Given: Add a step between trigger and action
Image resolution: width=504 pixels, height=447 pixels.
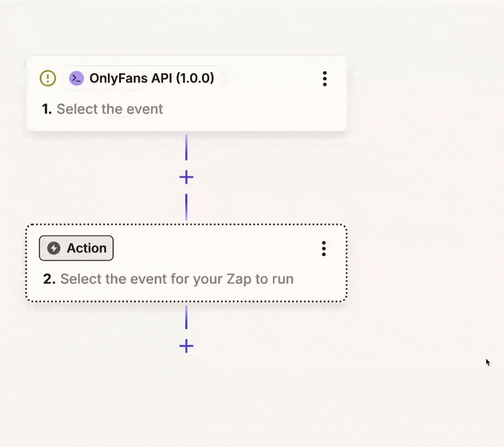Looking at the screenshot, I should pos(186,178).
